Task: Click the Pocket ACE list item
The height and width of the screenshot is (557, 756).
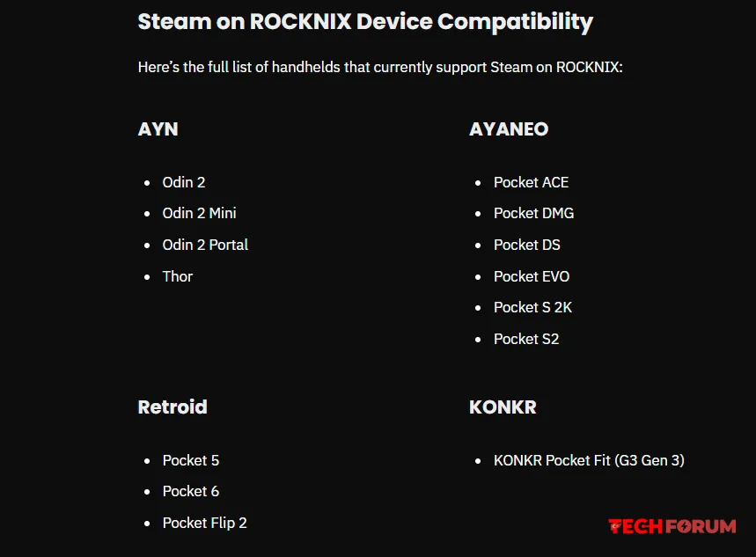Action: [x=531, y=182]
